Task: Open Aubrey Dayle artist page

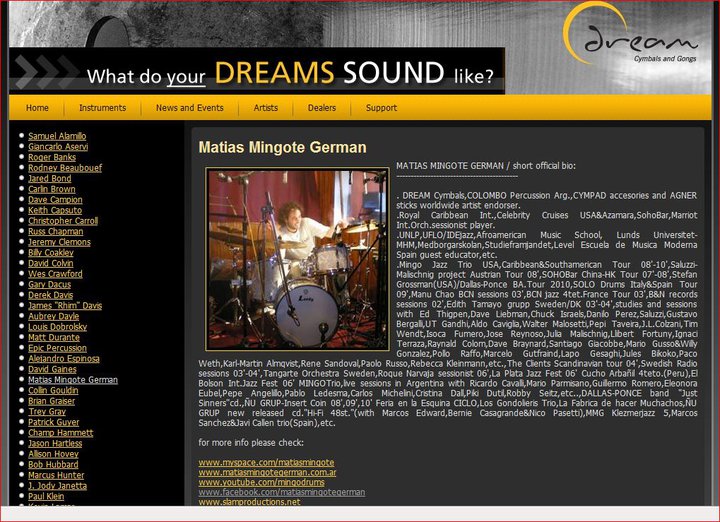Action: [53, 316]
